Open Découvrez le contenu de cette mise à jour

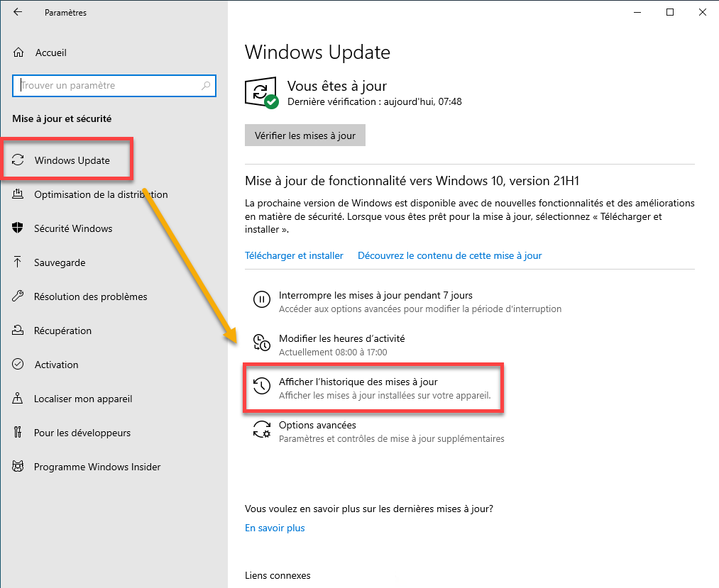coord(450,255)
